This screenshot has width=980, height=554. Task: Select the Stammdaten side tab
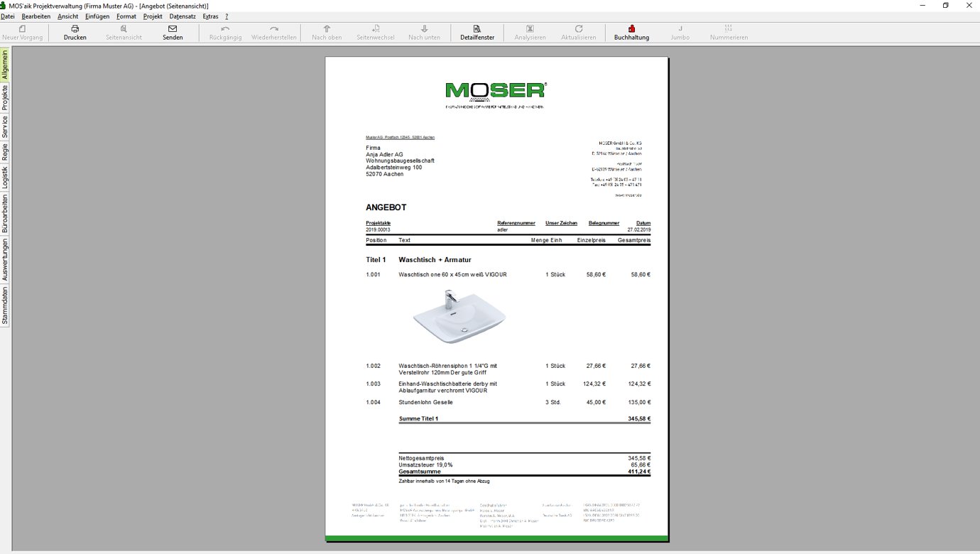pyautogui.click(x=5, y=305)
